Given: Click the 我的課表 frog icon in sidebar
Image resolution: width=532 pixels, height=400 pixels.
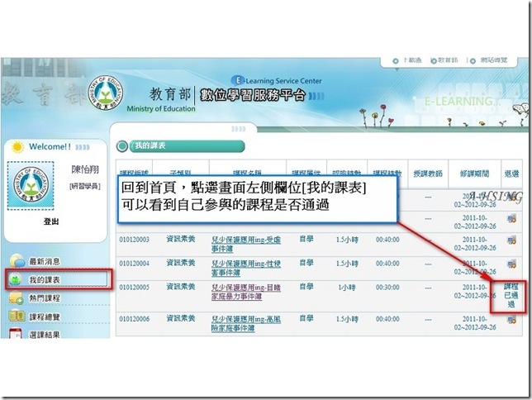Looking at the screenshot, I should [x=15, y=279].
